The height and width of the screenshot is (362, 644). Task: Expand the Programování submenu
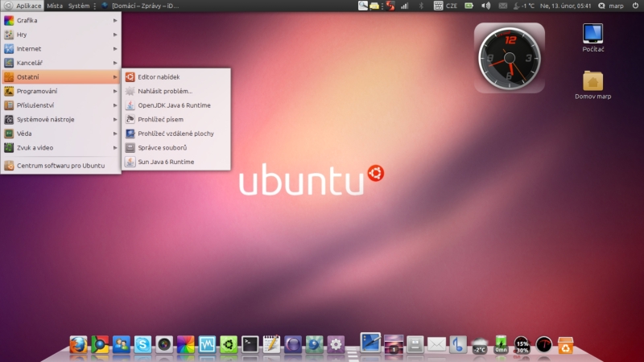click(x=61, y=91)
